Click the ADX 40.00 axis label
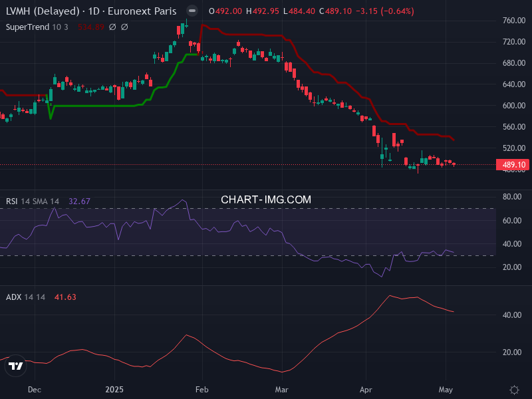The image size is (532, 399). 512,315
